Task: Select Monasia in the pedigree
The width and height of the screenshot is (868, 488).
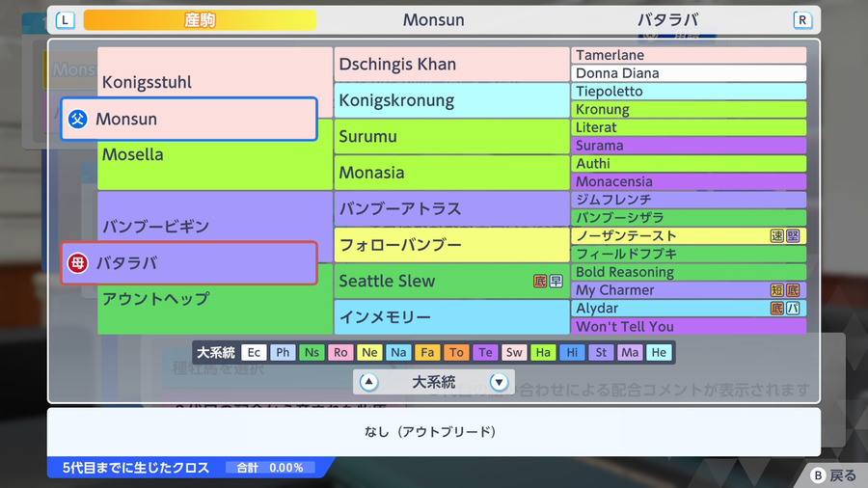Action: click(x=451, y=173)
